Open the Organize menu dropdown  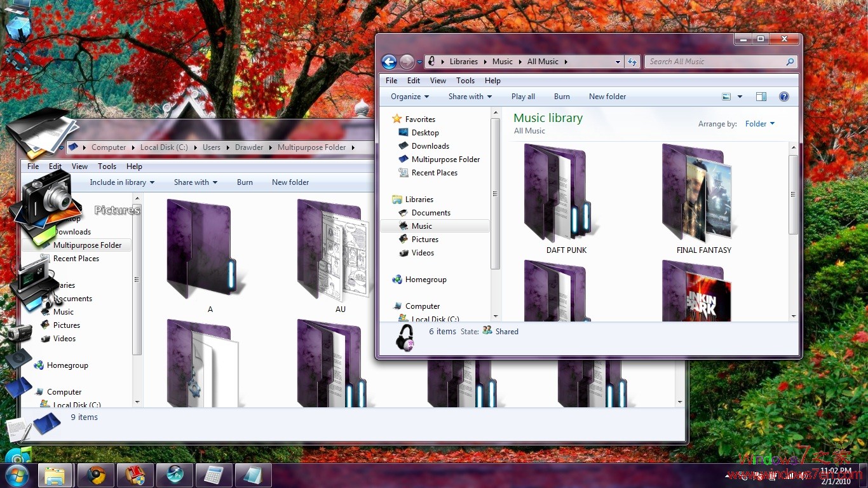(409, 96)
